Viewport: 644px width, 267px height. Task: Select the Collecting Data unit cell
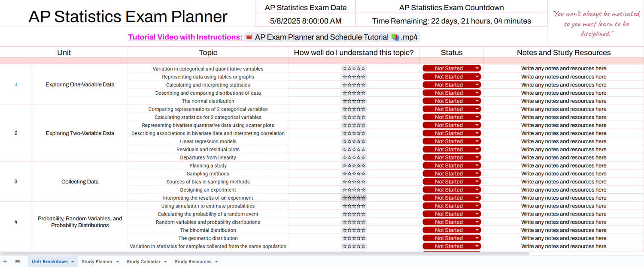pyautogui.click(x=80, y=182)
